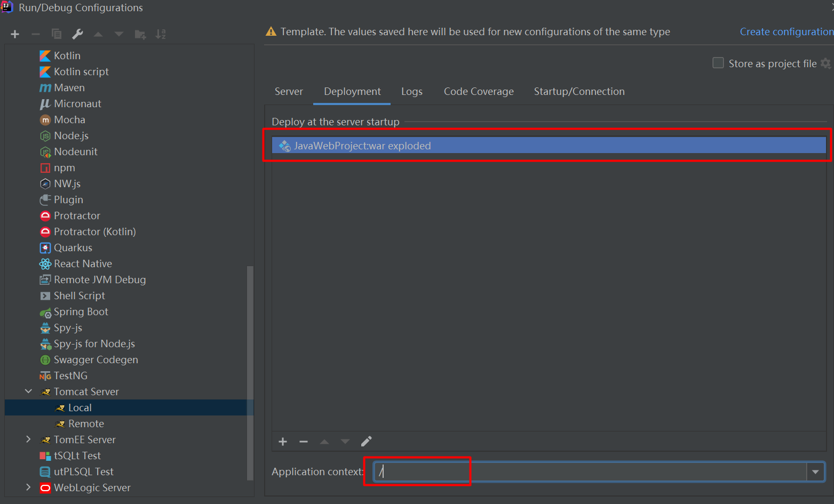Viewport: 834px width, 504px height.
Task: Click the Store as project file gear icon
Action: [x=826, y=63]
